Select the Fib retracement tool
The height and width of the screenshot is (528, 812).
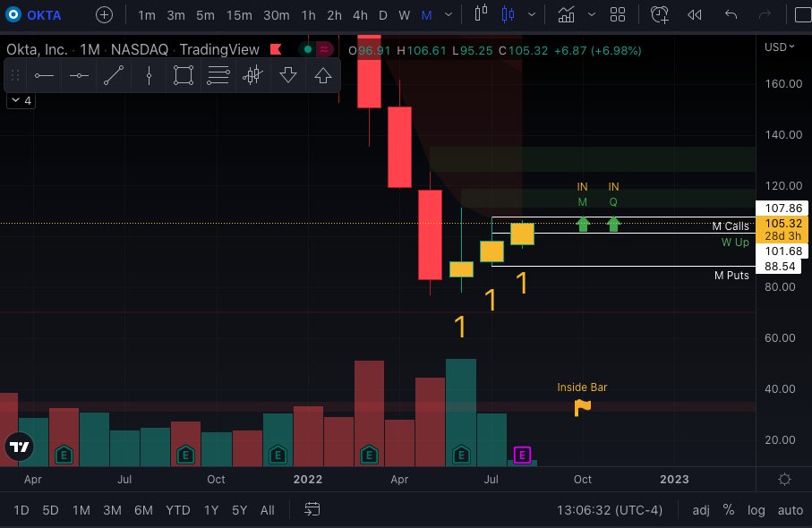pyautogui.click(x=218, y=75)
